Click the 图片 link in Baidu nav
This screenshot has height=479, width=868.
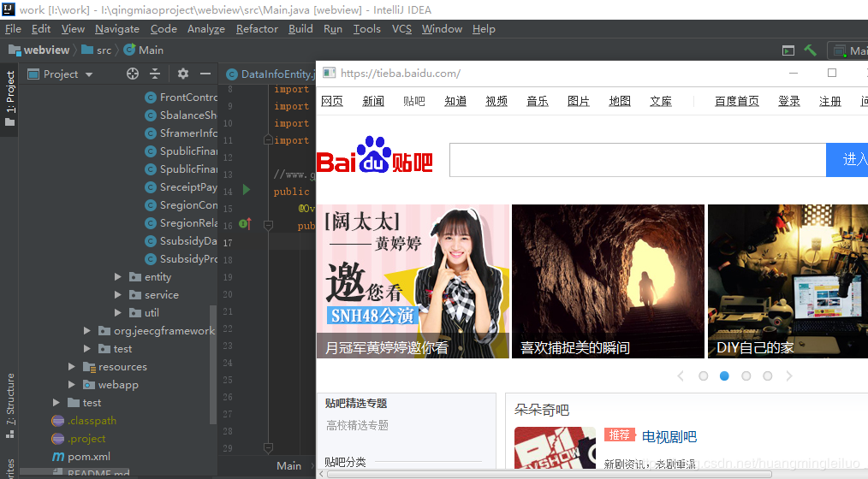click(x=579, y=101)
